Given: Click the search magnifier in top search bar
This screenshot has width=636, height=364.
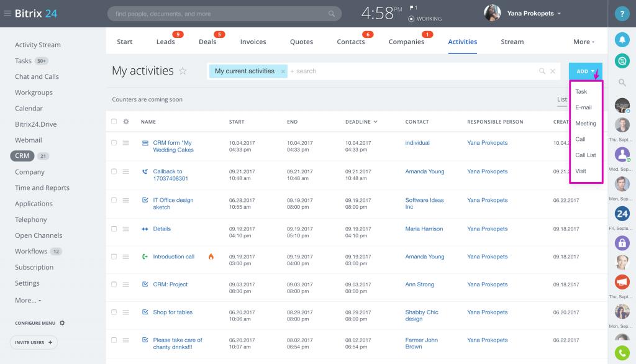Looking at the screenshot, I should (332, 14).
